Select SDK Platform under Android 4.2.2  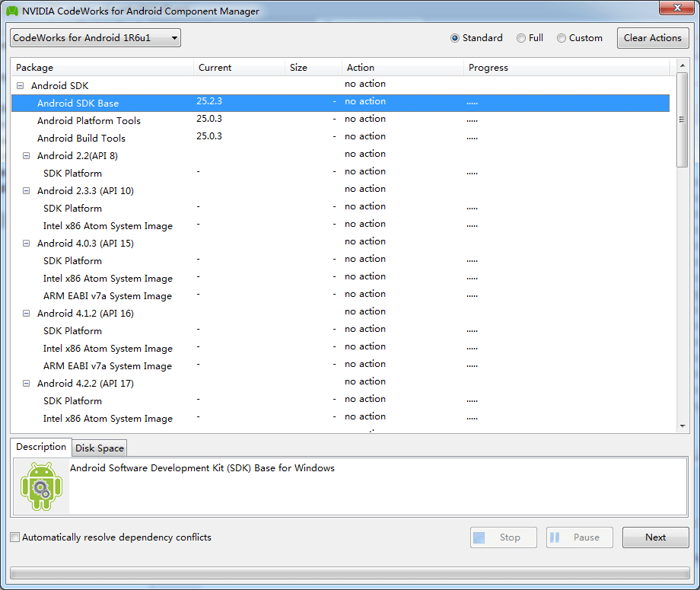click(340, 401)
